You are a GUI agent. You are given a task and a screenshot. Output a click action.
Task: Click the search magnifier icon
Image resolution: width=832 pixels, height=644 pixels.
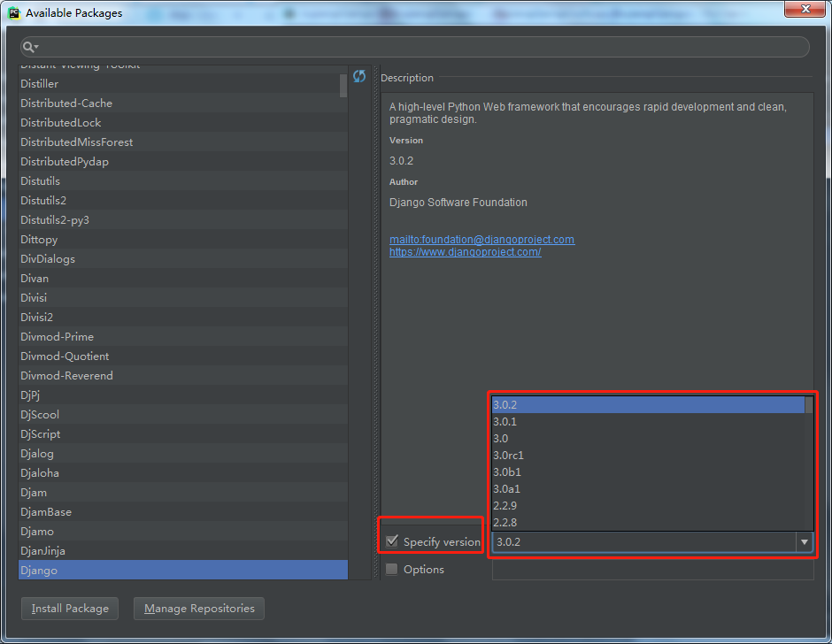pyautogui.click(x=30, y=47)
